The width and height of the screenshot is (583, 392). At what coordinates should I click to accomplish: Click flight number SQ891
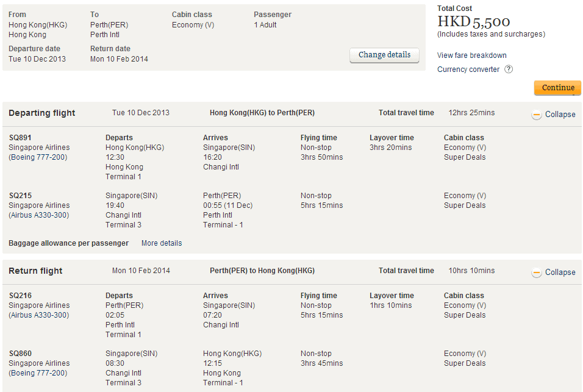pos(20,138)
